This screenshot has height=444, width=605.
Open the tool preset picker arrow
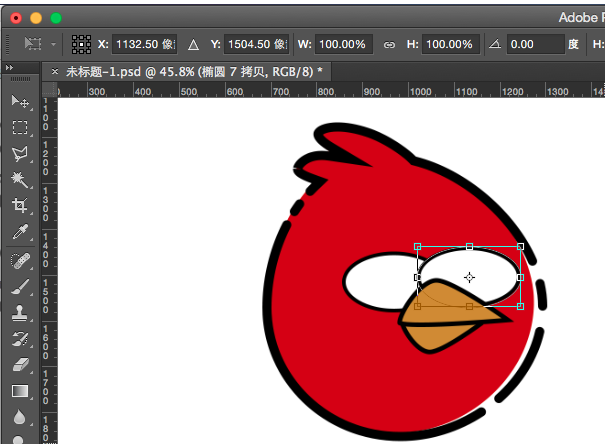[53, 44]
